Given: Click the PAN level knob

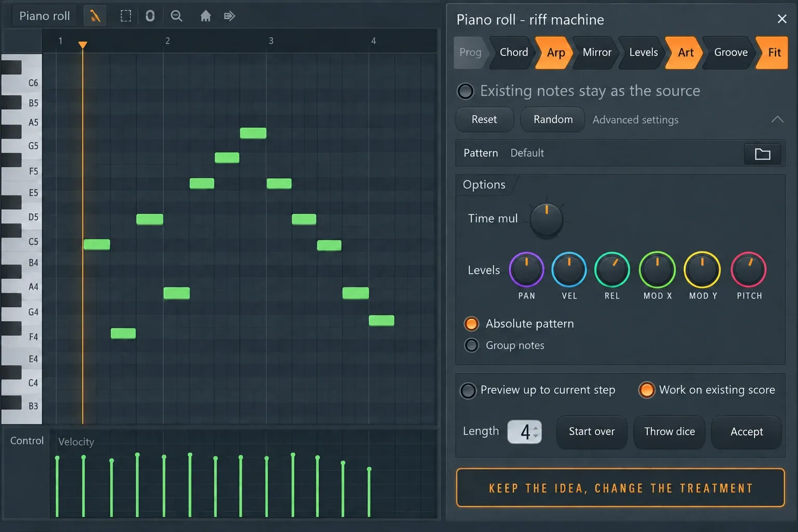Looking at the screenshot, I should 526,270.
